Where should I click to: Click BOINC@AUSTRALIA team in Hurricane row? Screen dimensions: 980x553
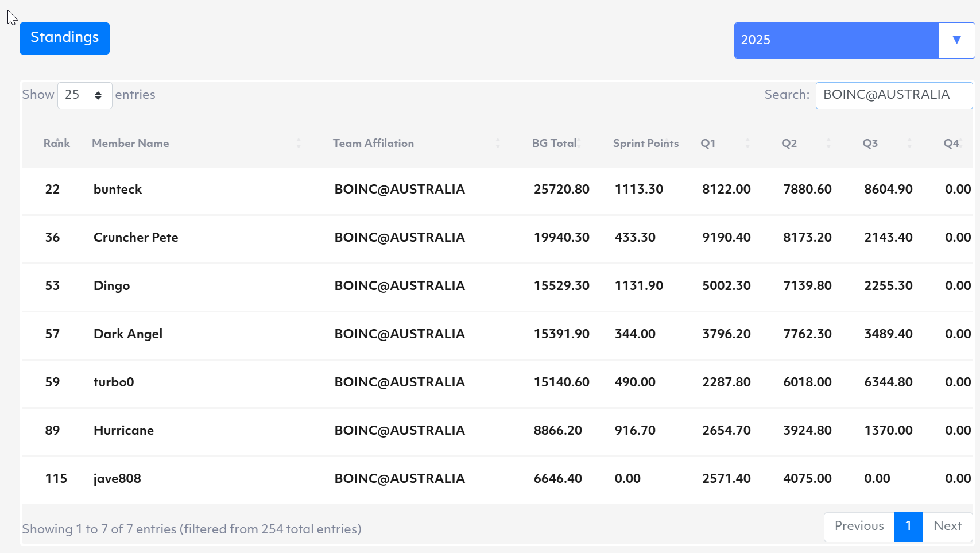[x=400, y=431]
